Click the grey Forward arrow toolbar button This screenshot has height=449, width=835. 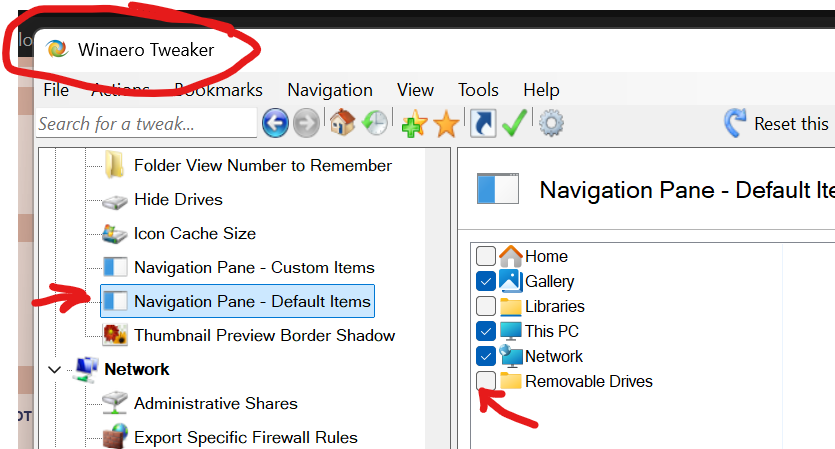tap(307, 123)
